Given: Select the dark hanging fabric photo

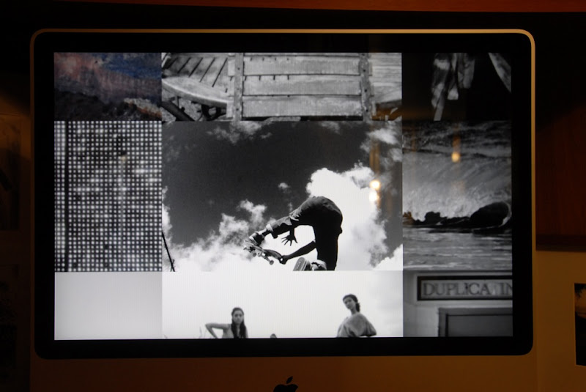Looking at the screenshot, I should (456, 86).
